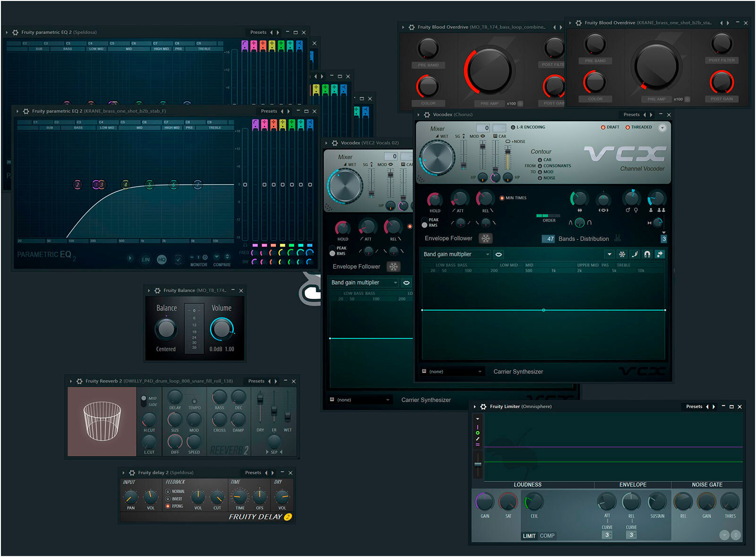The height and width of the screenshot is (557, 756).
Task: Select next preset arrow in Fruity delay 2
Action: click(273, 472)
